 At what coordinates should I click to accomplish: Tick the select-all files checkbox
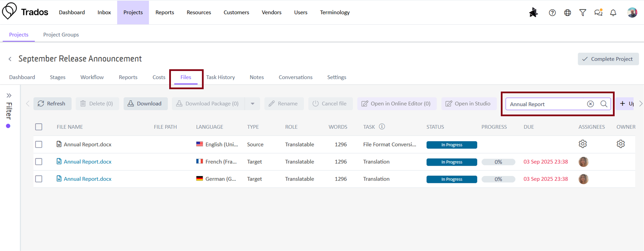pos(39,127)
